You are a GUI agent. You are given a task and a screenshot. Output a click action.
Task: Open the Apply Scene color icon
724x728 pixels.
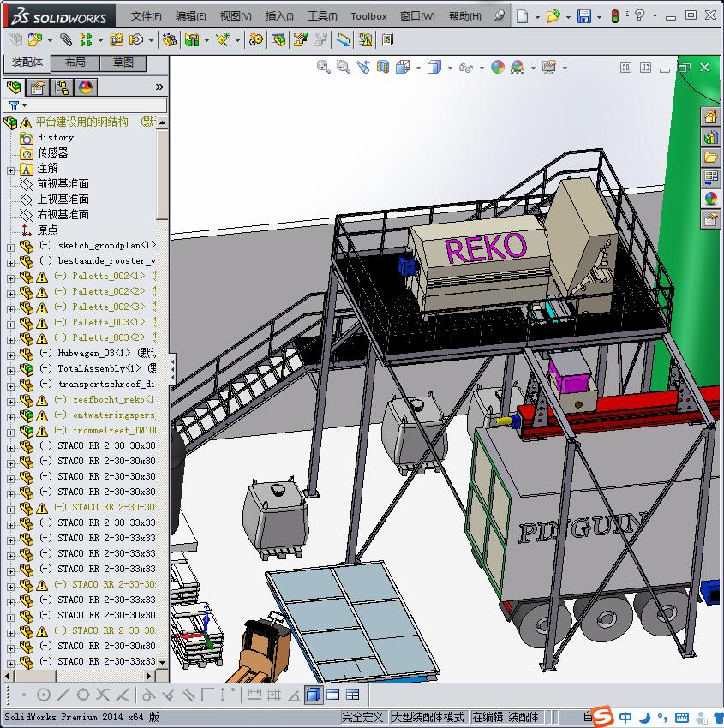(x=518, y=67)
